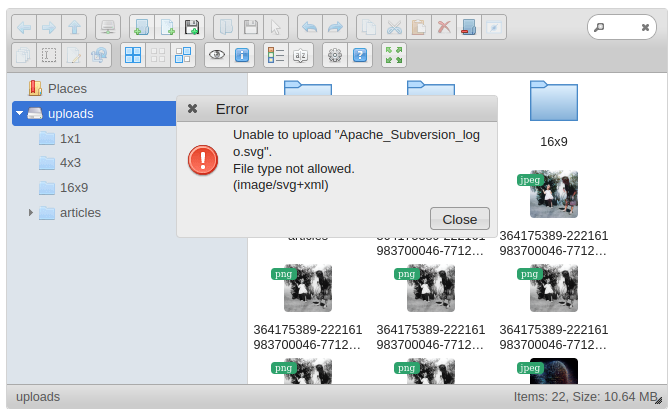Dismiss error using title bar X
The width and height of the screenshot is (670, 409).
point(192,109)
